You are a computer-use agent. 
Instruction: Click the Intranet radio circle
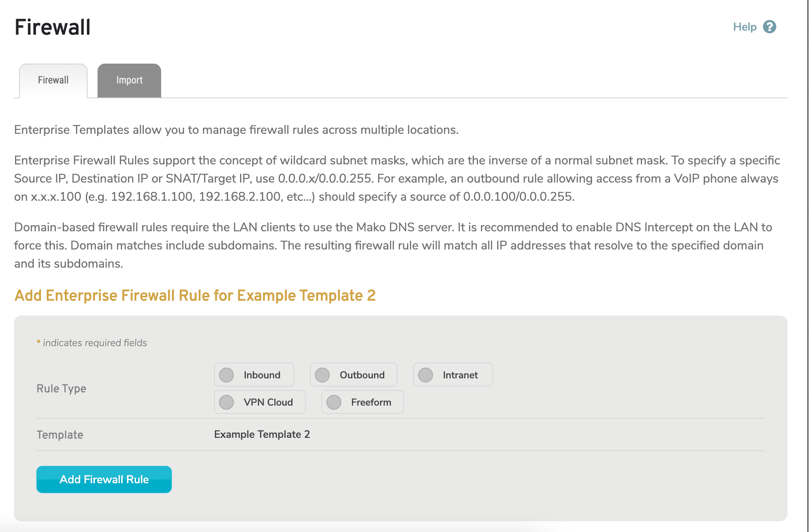click(x=426, y=375)
